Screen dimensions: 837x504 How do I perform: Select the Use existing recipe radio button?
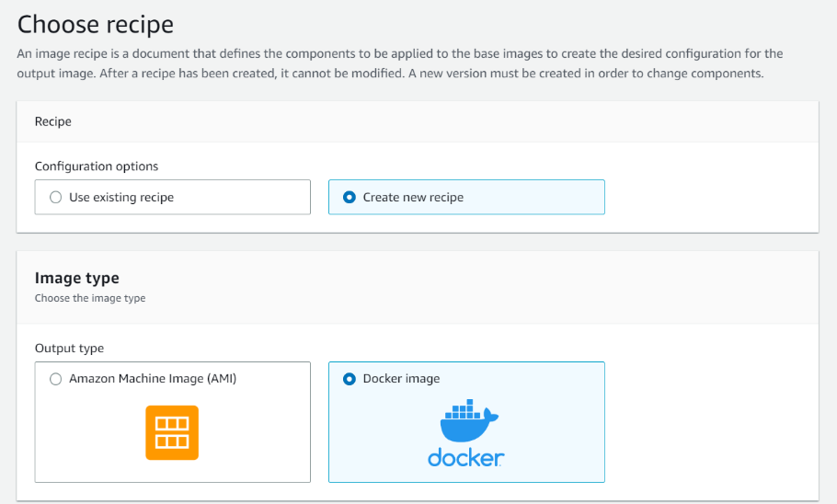(x=55, y=197)
